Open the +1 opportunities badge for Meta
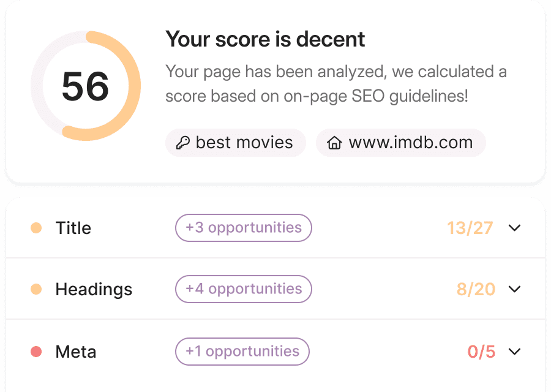 [242, 352]
